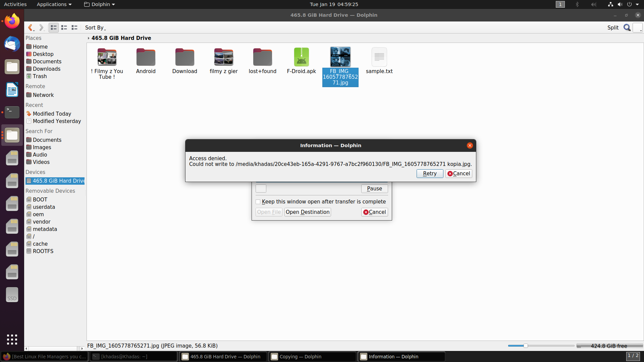The height and width of the screenshot is (362, 644).
Task: Switch to khadas@Khadas terminal in taskbar
Action: coord(134,357)
